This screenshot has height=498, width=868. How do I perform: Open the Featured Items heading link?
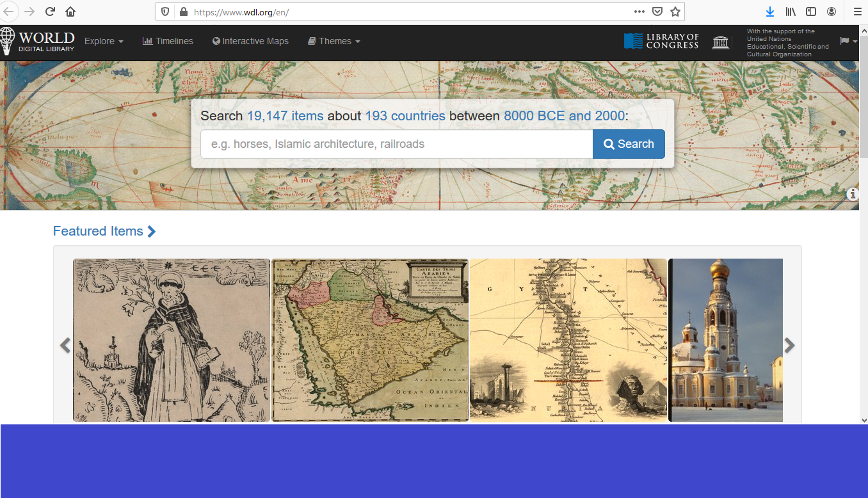coord(104,231)
